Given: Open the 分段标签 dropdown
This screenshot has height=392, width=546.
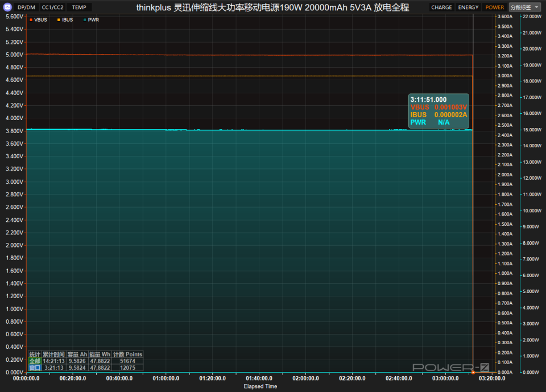Looking at the screenshot, I should tap(524, 7).
